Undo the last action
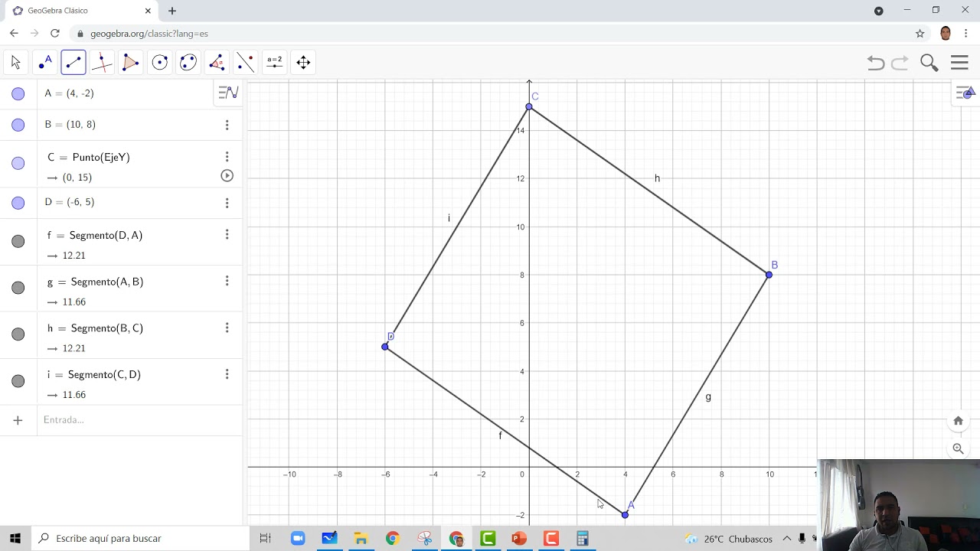 point(876,63)
